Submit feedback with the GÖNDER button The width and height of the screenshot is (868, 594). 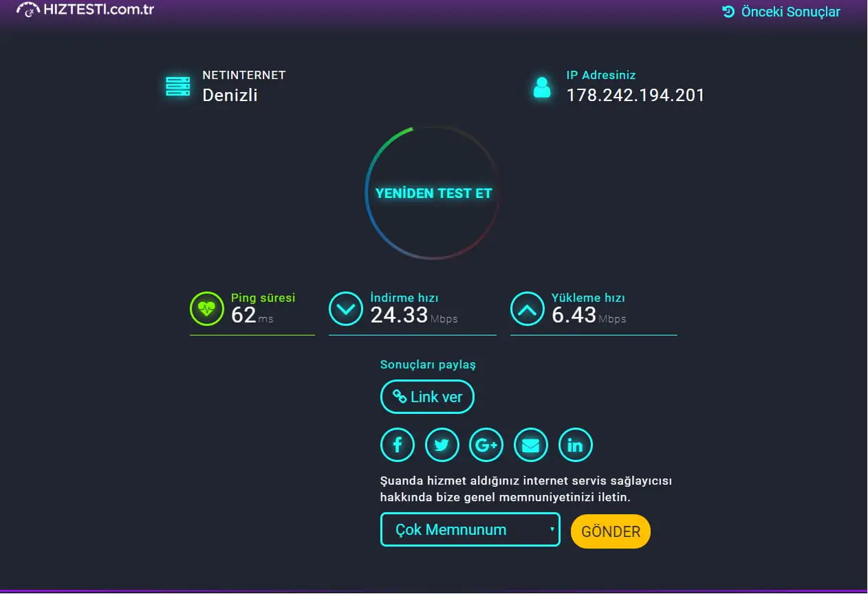pyautogui.click(x=610, y=531)
